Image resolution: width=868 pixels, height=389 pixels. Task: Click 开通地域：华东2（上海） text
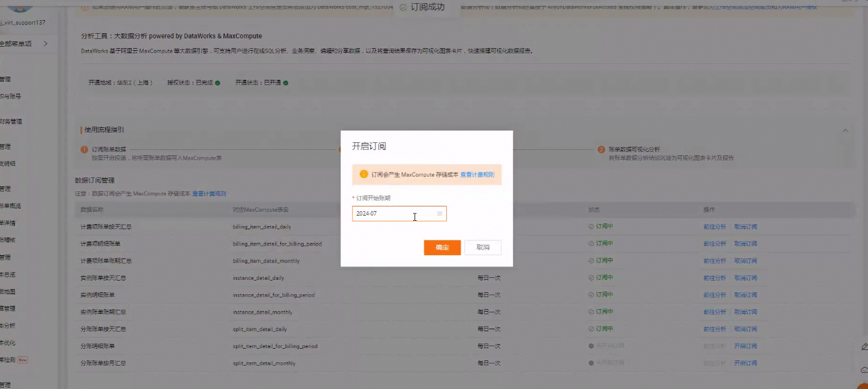pyautogui.click(x=121, y=82)
